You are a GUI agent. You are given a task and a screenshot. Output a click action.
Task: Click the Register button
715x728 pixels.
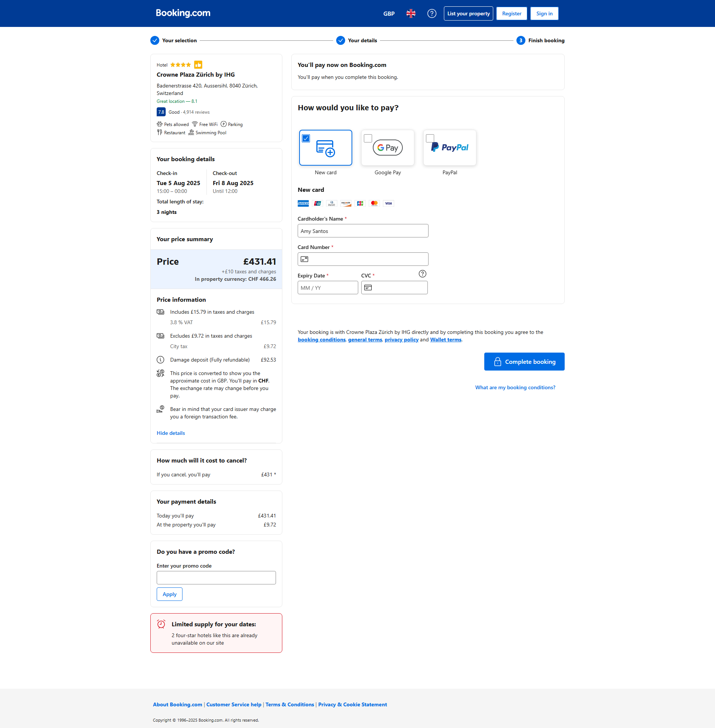(x=512, y=13)
